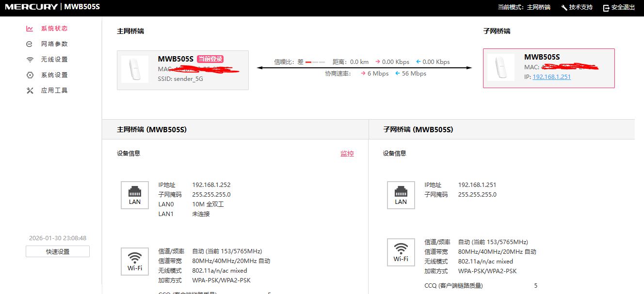Click sub bridge 802.11a/n/ac mixed value
The width and height of the screenshot is (644, 294).
485,262
